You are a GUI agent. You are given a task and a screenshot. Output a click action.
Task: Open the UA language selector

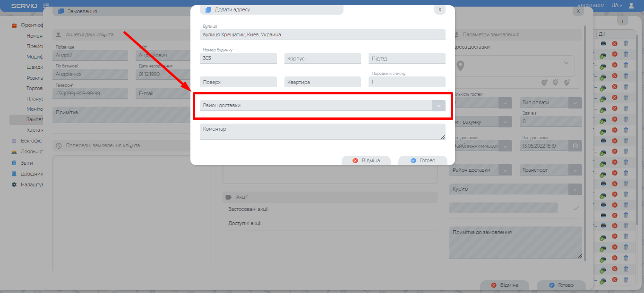[x=616, y=5]
